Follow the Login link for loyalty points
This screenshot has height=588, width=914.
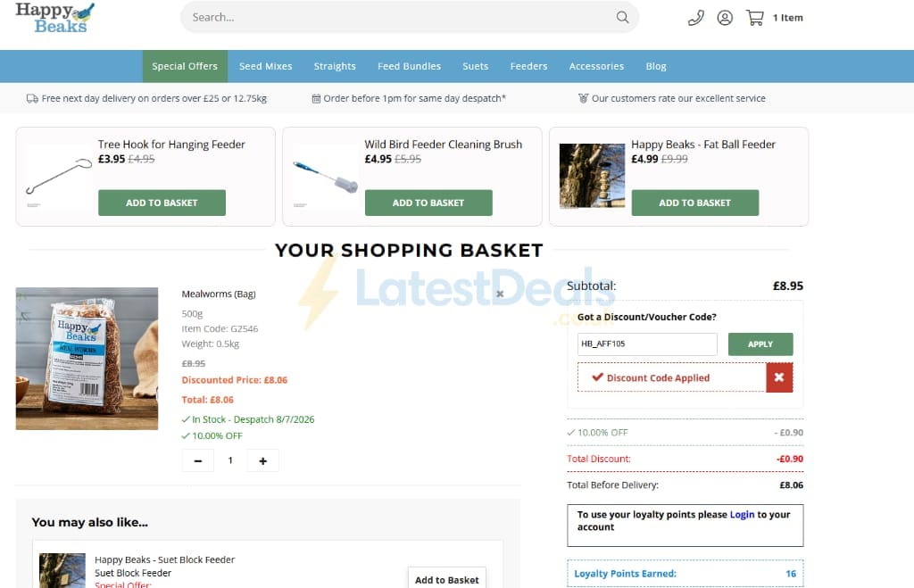[742, 515]
